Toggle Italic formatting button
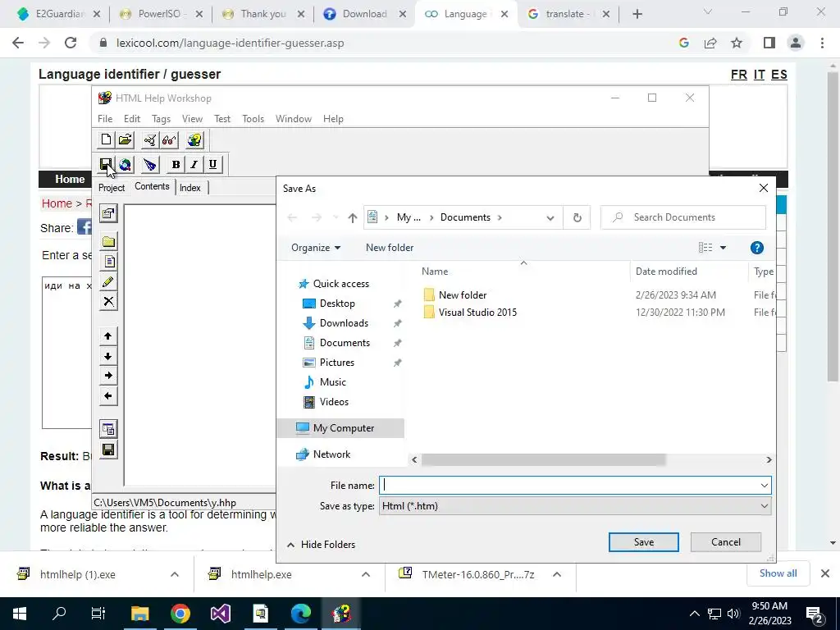The height and width of the screenshot is (630, 840). [x=194, y=164]
